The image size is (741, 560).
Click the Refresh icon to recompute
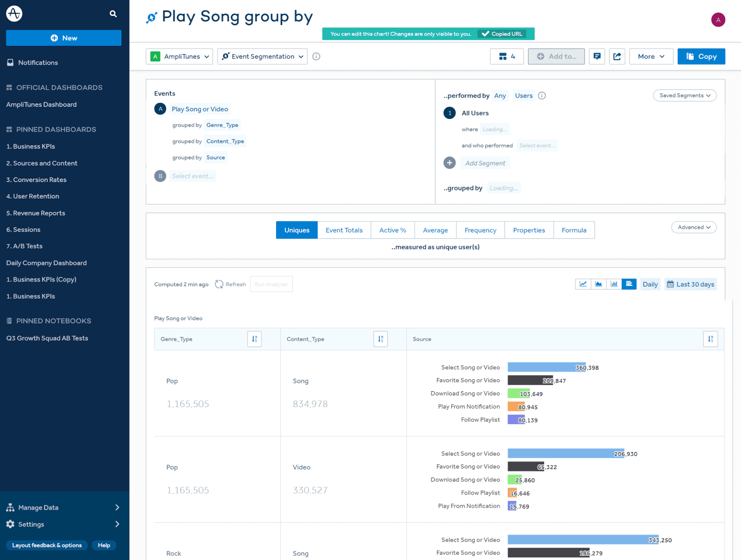tap(219, 284)
